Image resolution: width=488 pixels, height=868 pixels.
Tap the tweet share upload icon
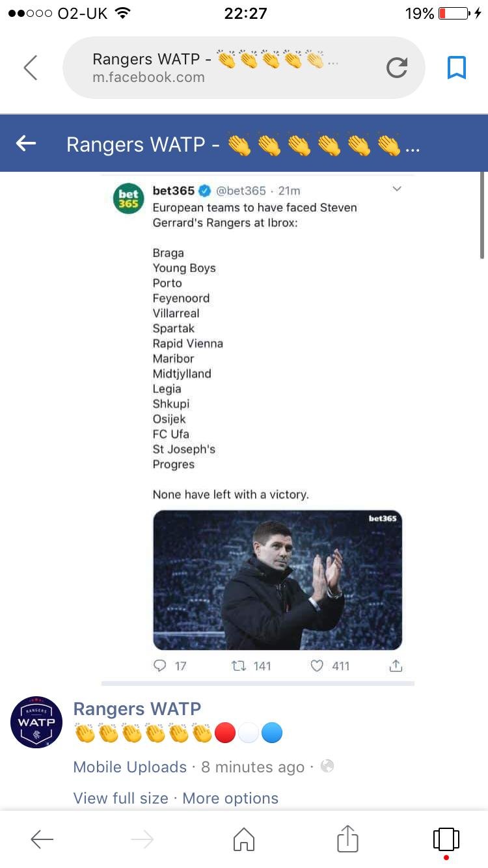[396, 666]
